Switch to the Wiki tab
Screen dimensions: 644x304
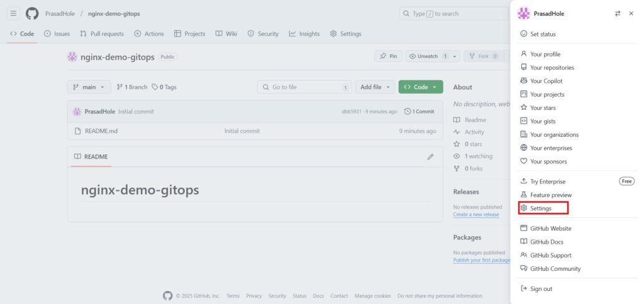coord(226,34)
